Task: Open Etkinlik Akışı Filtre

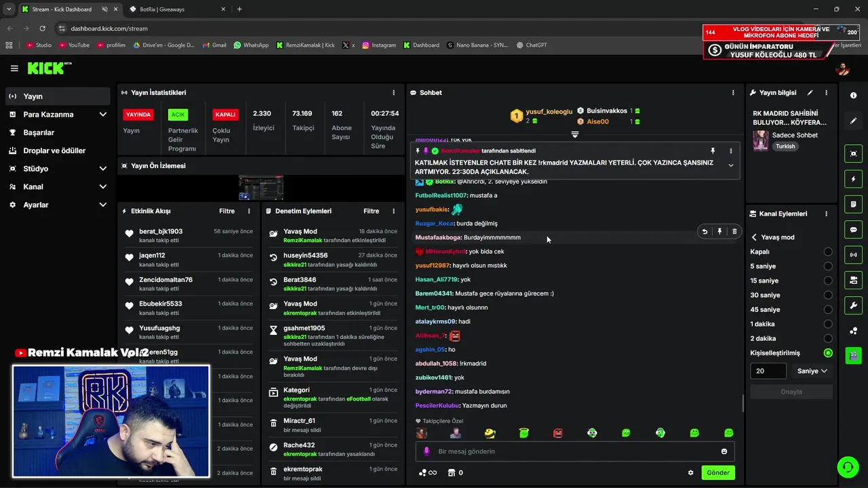Action: click(226, 211)
